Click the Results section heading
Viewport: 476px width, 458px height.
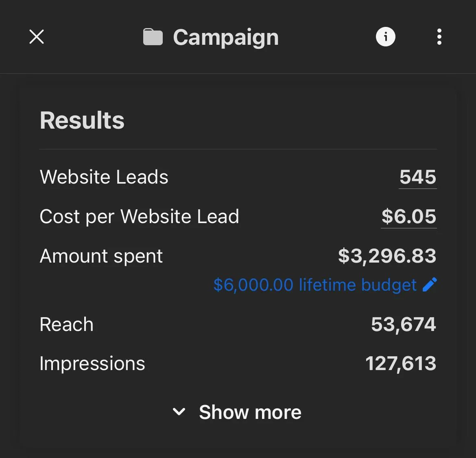click(x=82, y=120)
